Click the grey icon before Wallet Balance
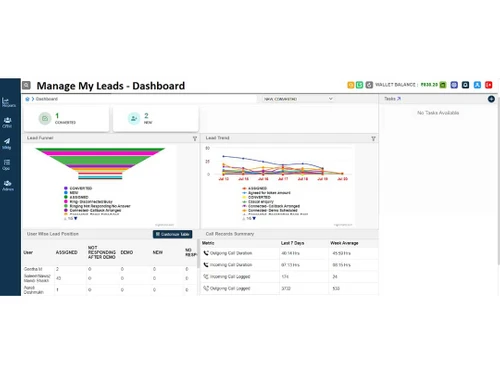The width and height of the screenshot is (500, 375). tap(369, 85)
